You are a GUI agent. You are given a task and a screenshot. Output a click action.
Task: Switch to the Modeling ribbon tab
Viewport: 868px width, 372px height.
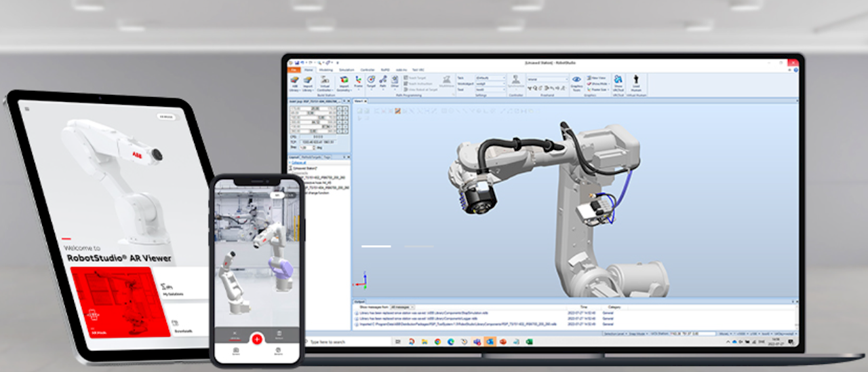click(326, 69)
